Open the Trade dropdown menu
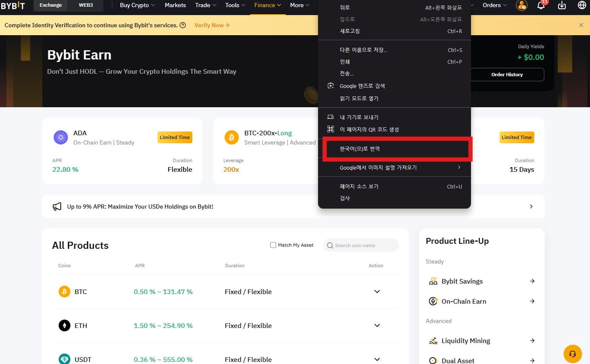Screen dimensions: 590x364 point(206,5)
